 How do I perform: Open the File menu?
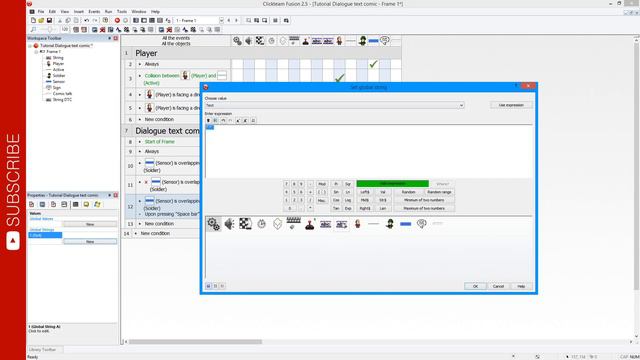tap(41, 11)
